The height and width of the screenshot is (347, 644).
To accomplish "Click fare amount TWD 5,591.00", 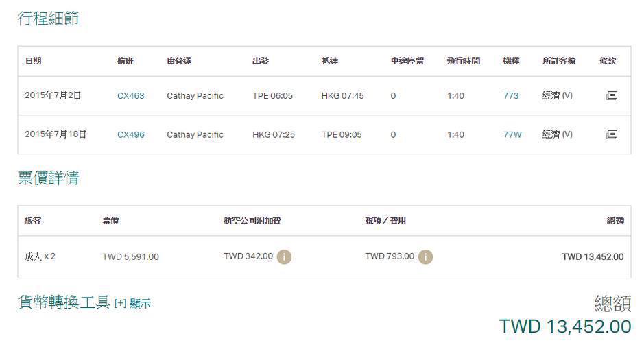I will (x=130, y=256).
